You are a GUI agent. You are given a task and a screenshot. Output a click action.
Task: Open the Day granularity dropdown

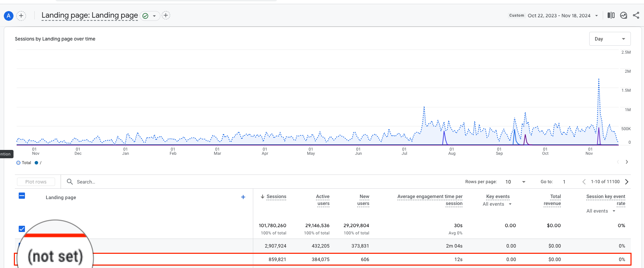click(610, 39)
